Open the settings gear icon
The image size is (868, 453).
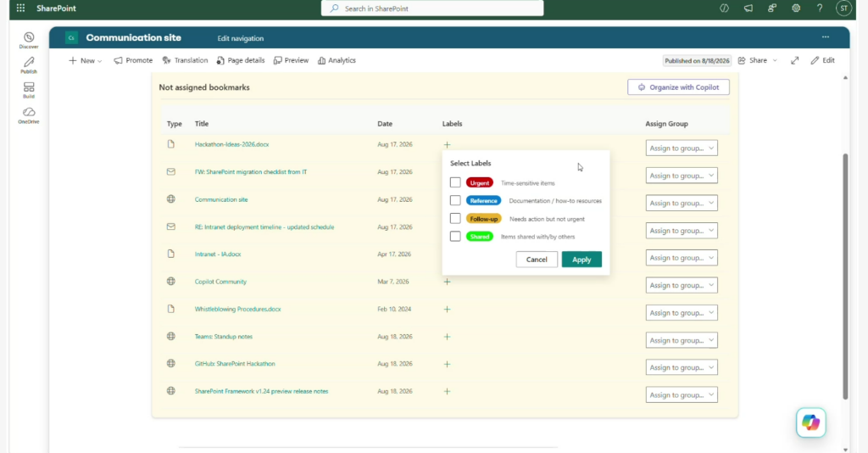click(x=795, y=8)
